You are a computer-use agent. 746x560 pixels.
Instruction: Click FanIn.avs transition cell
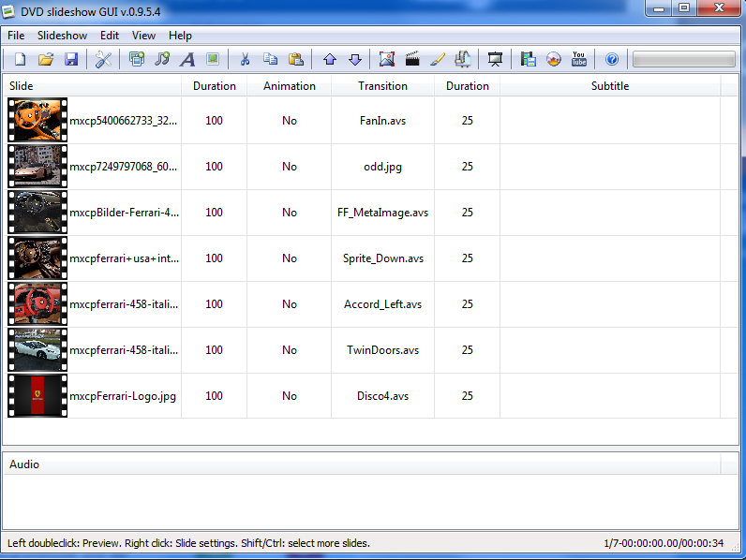pyautogui.click(x=382, y=121)
